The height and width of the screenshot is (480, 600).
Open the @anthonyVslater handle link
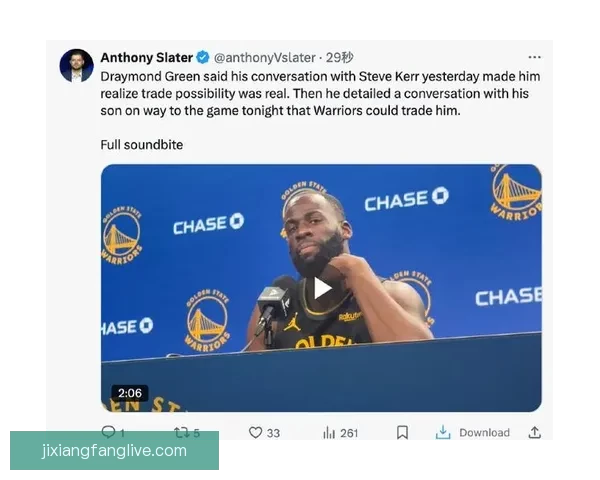pyautogui.click(x=265, y=58)
